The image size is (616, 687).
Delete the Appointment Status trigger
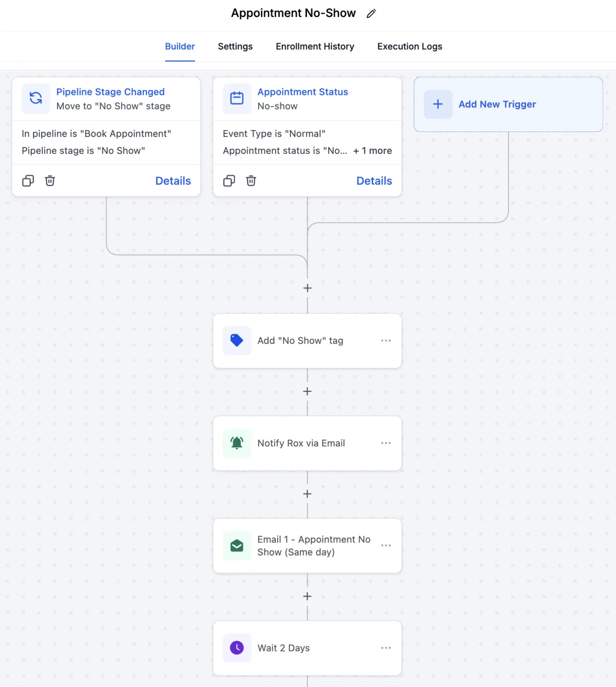pos(251,181)
